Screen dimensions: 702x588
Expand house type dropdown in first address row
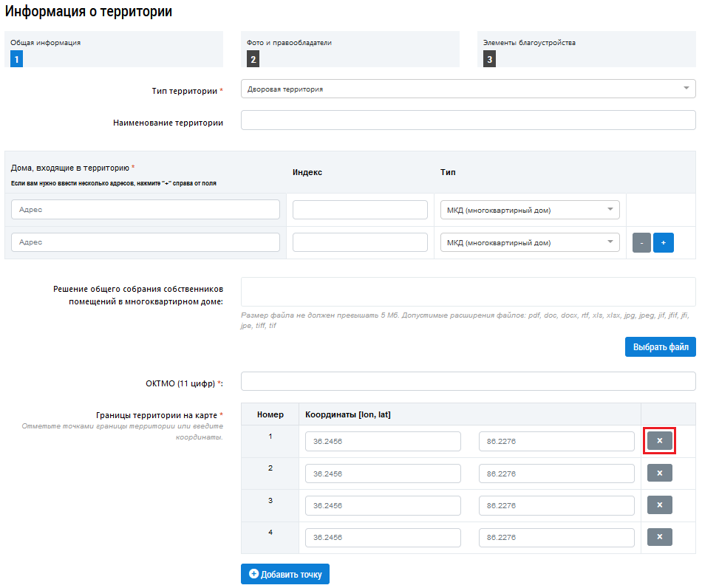pos(530,210)
